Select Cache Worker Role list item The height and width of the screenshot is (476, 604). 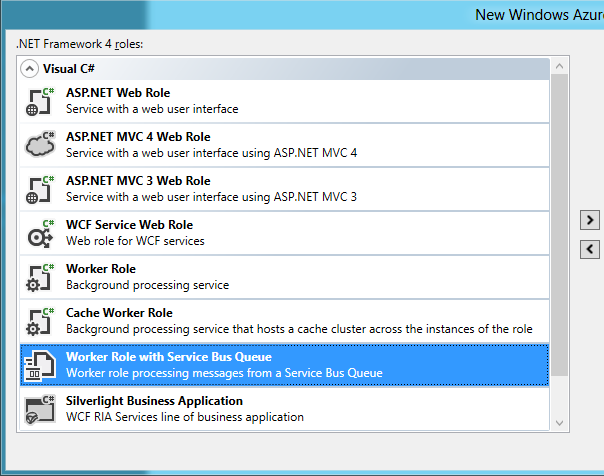119,313
